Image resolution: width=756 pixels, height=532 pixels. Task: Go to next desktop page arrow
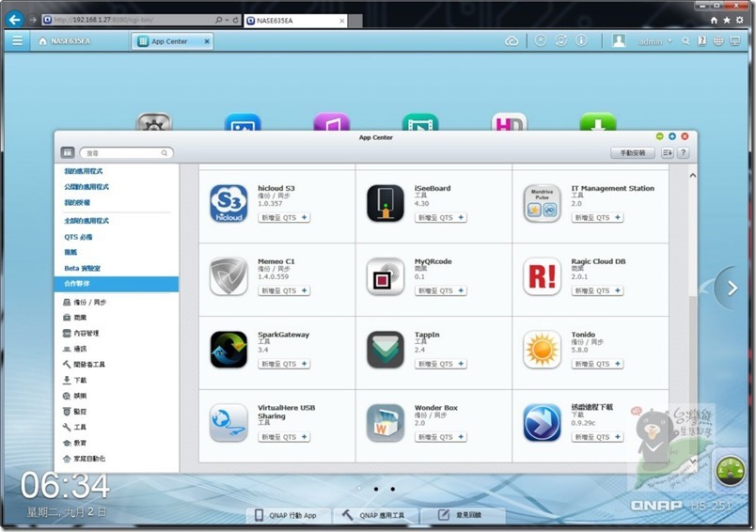732,289
